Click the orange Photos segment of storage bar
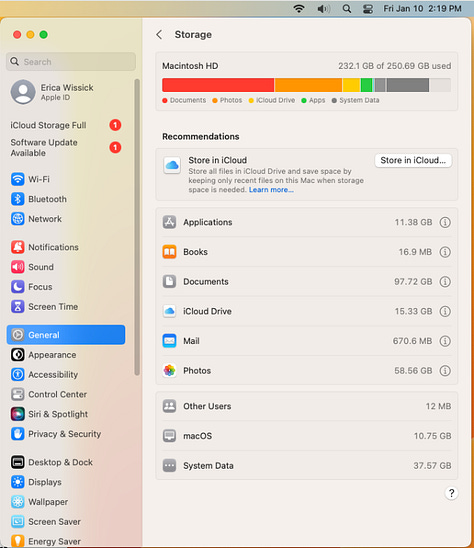This screenshot has height=548, width=474. [x=308, y=85]
